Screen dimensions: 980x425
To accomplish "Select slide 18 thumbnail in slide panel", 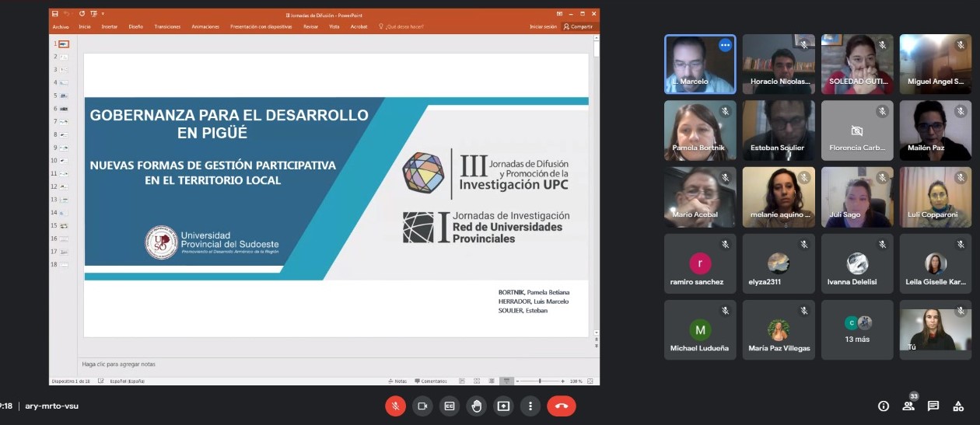I will [x=64, y=265].
